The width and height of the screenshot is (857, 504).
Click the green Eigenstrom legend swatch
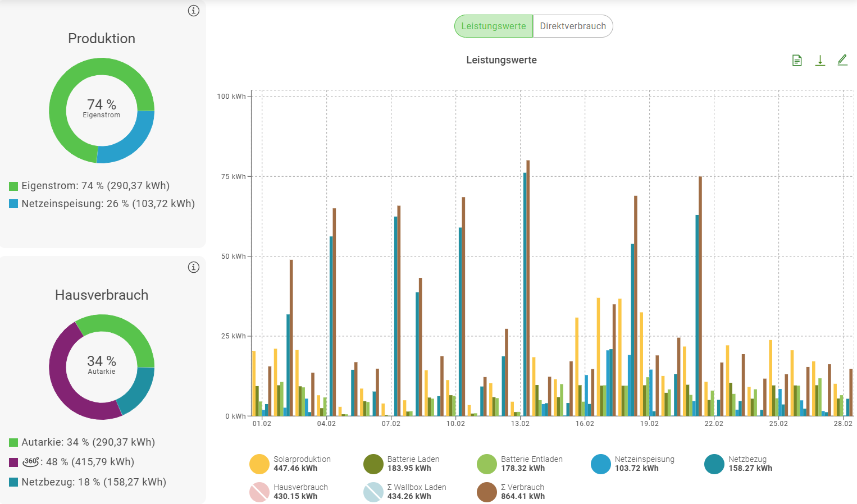[x=13, y=186]
